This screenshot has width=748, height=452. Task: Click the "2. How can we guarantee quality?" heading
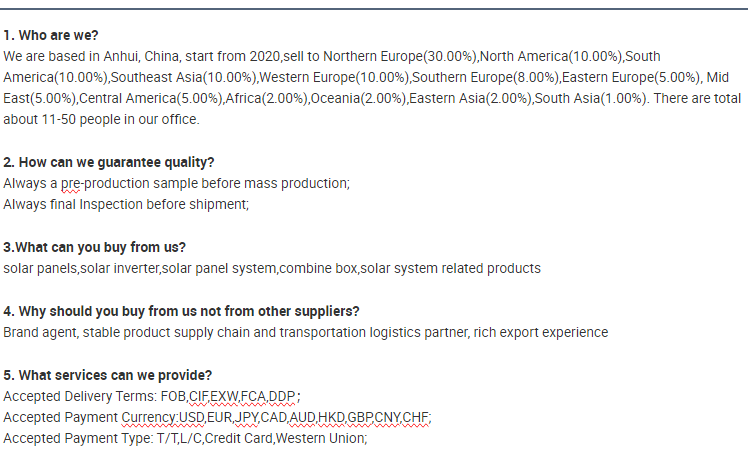108,163
